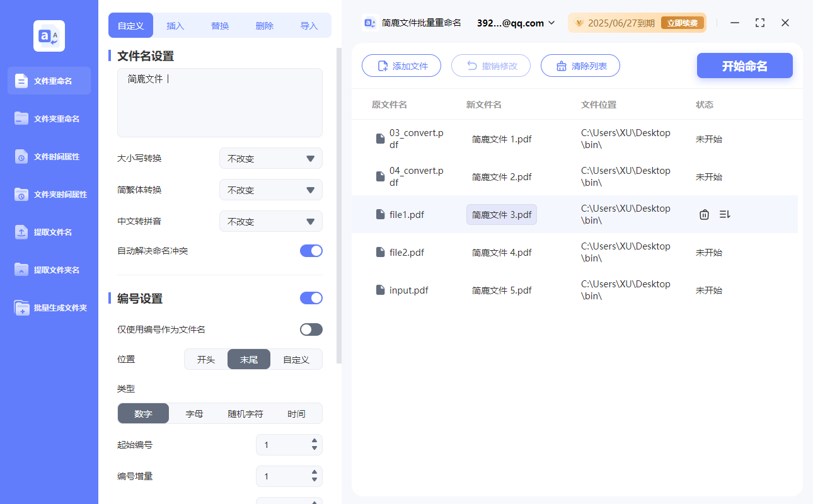
Task: Open the 大小写转换 dropdown
Action: click(x=270, y=158)
